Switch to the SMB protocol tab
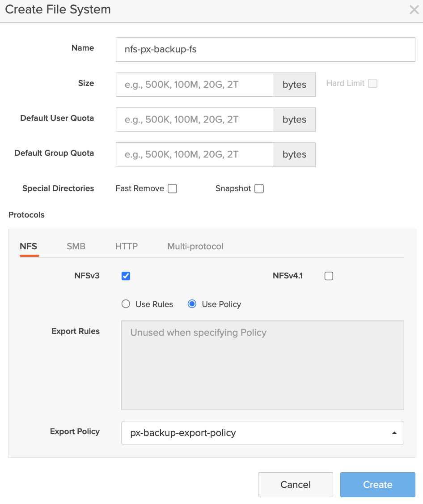Screen dimensions: 423x504 pos(76,246)
